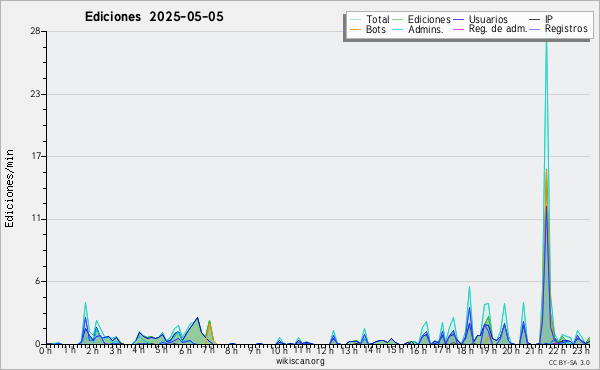This screenshot has width=600, height=370.
Task: Click the x-axis label '0 h'
Action: (x=45, y=350)
